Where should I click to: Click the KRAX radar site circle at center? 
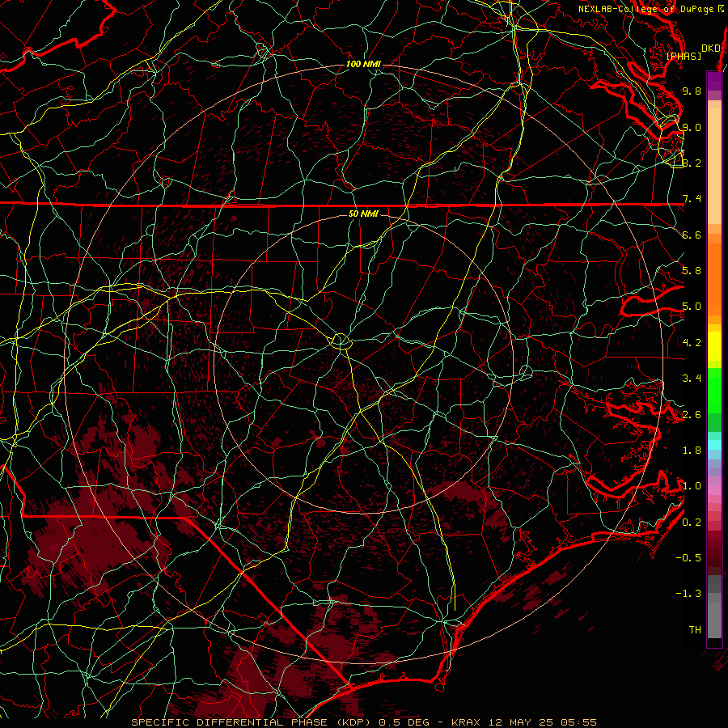click(341, 341)
